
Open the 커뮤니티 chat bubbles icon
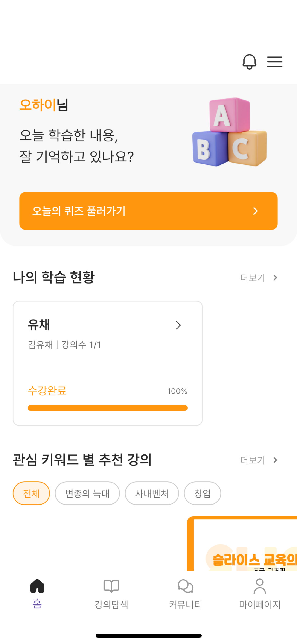[x=186, y=586]
